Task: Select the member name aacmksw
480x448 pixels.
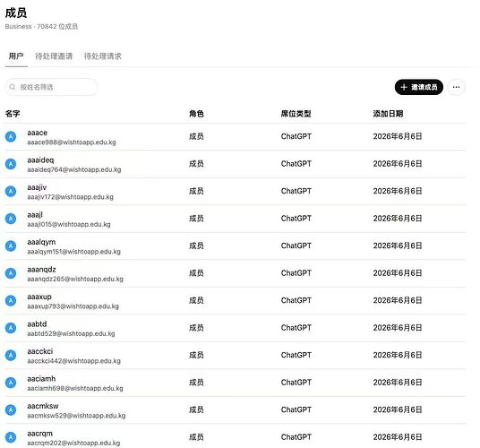Action: (x=43, y=406)
